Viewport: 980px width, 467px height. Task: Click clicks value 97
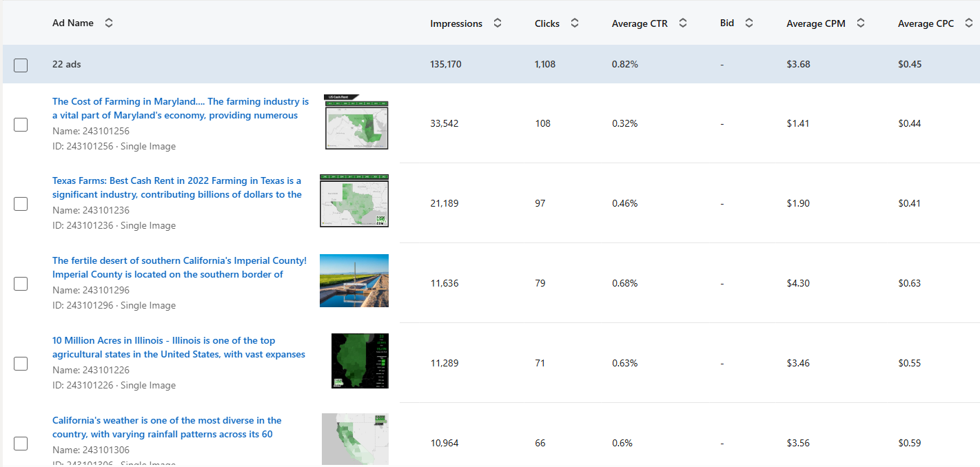[540, 203]
